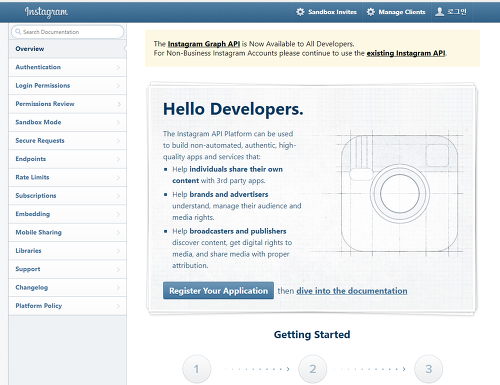Focus the Search Documentation field
The height and width of the screenshot is (385, 500).
tap(68, 32)
